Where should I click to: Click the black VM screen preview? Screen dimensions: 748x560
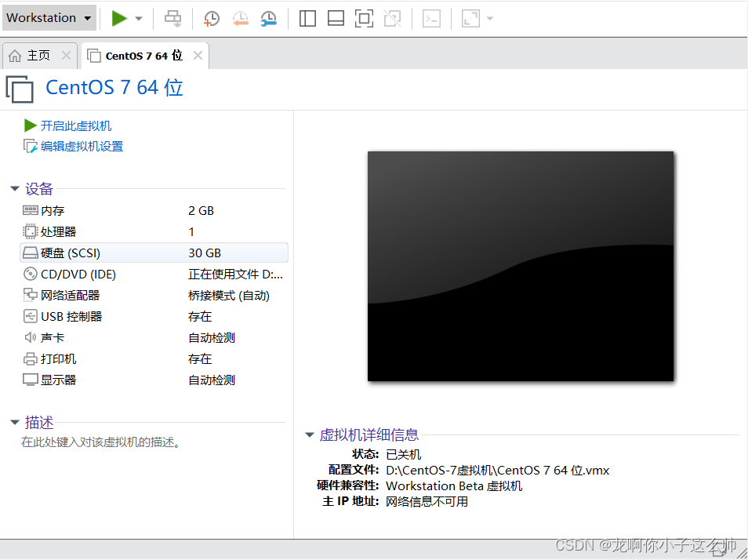point(521,266)
